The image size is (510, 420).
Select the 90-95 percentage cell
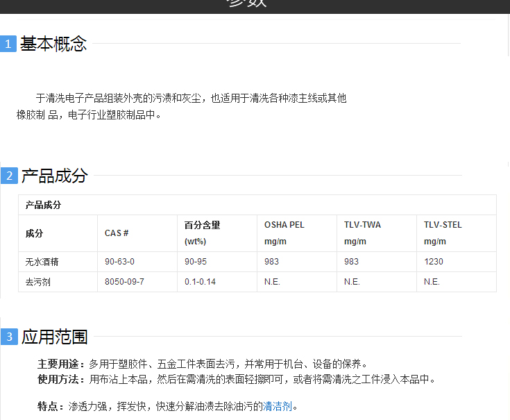pos(217,262)
